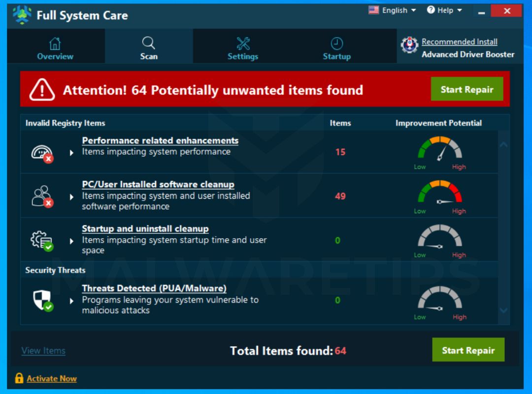Click the Security Threats section heading
Viewport: 532px width, 394px height.
pyautogui.click(x=55, y=270)
